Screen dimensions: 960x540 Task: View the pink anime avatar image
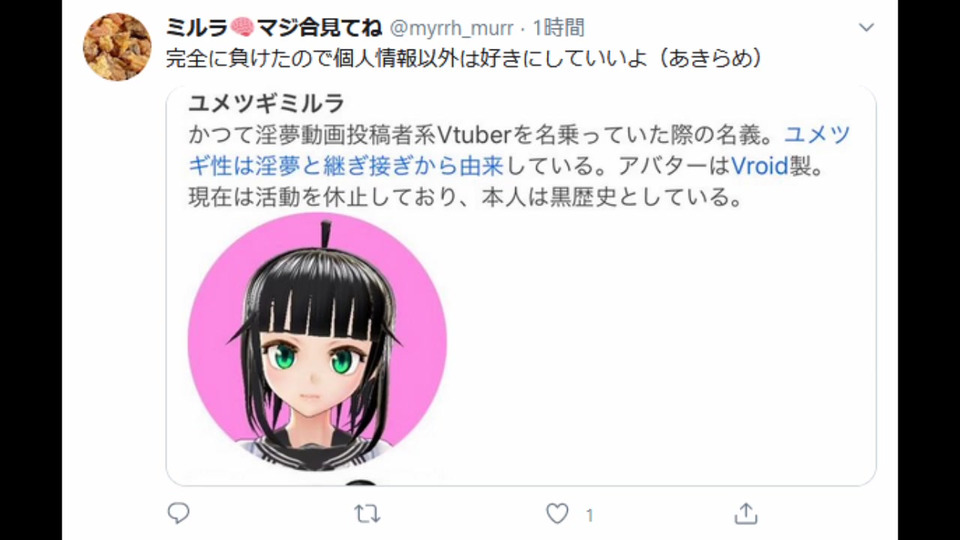[317, 342]
